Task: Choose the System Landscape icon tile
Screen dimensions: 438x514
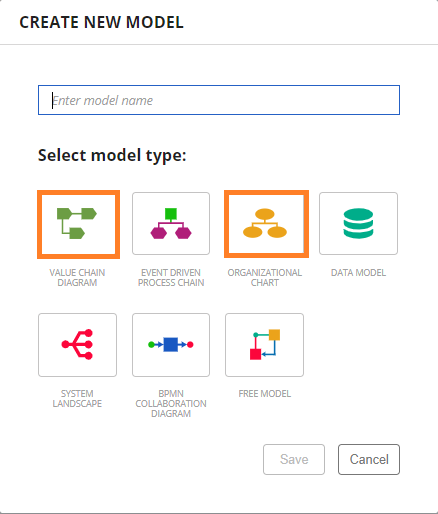Action: [77, 345]
